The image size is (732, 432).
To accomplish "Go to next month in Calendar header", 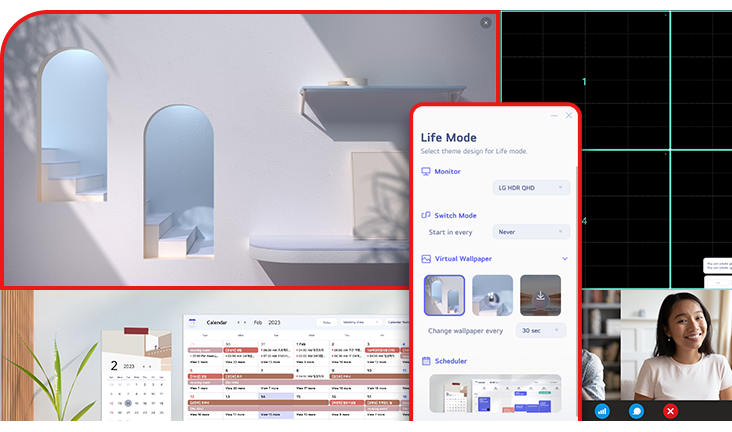I will point(247,323).
